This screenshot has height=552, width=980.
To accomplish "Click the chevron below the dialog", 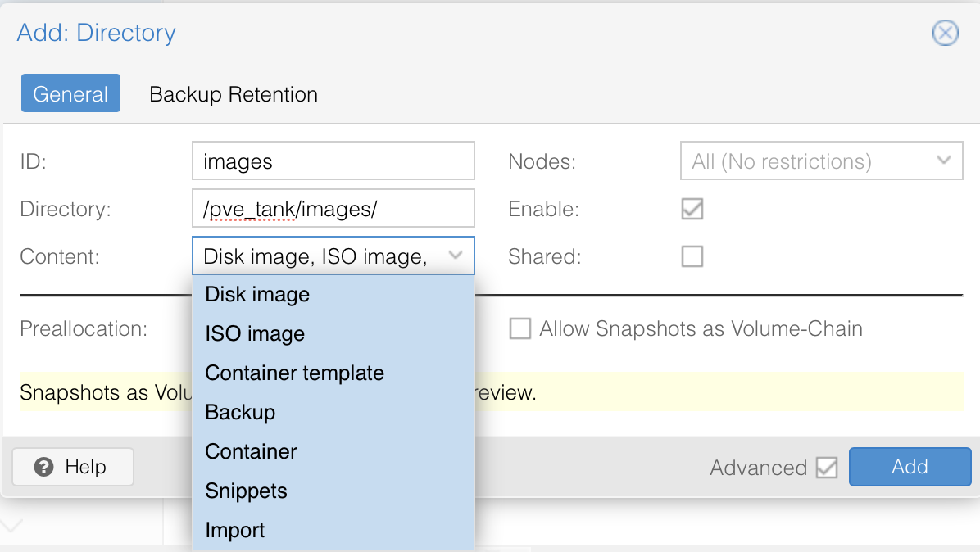I will point(12,524).
